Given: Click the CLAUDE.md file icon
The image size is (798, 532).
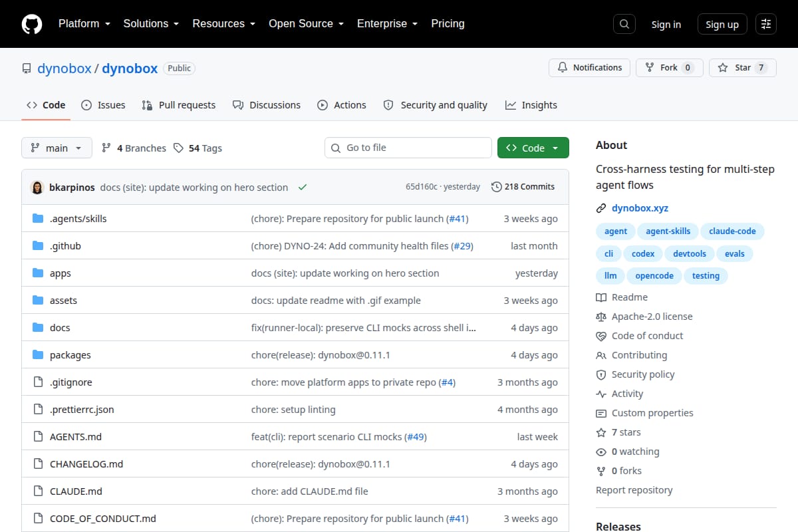Looking at the screenshot, I should click(x=38, y=491).
